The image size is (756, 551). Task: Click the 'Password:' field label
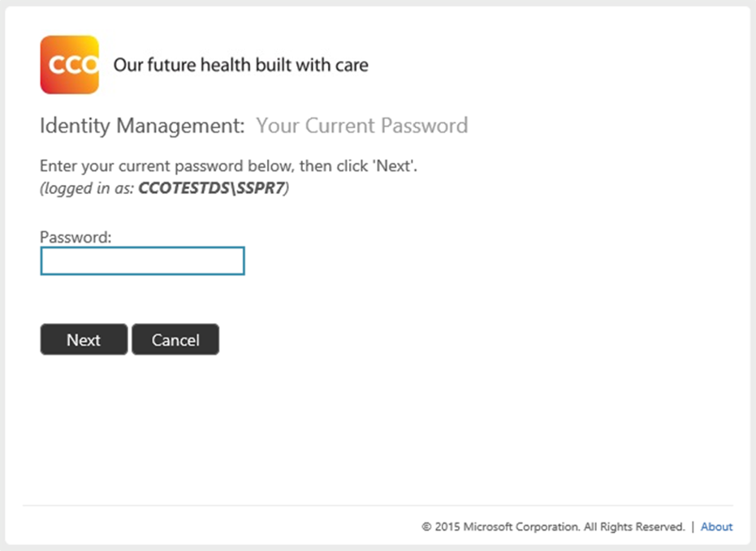pos(76,237)
